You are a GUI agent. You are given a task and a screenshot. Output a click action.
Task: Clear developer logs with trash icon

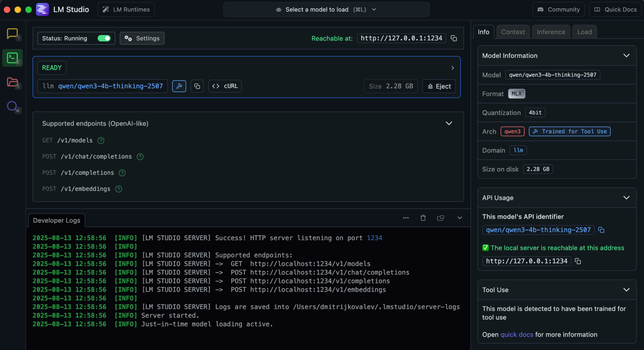coord(423,218)
